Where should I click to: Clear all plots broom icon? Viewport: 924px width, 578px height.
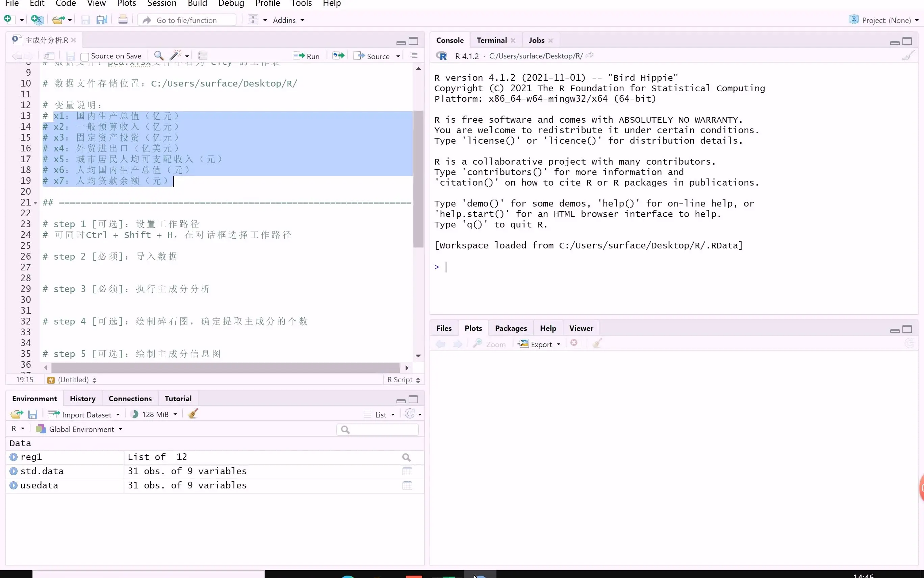point(597,343)
